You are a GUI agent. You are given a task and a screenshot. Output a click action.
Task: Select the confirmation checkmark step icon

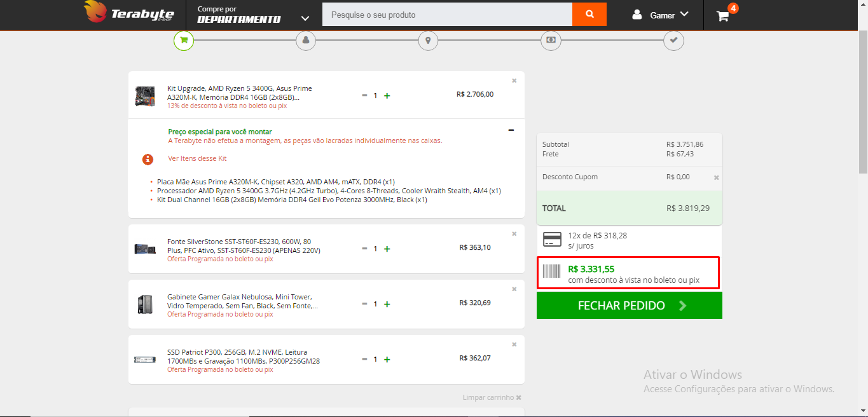[x=673, y=41]
